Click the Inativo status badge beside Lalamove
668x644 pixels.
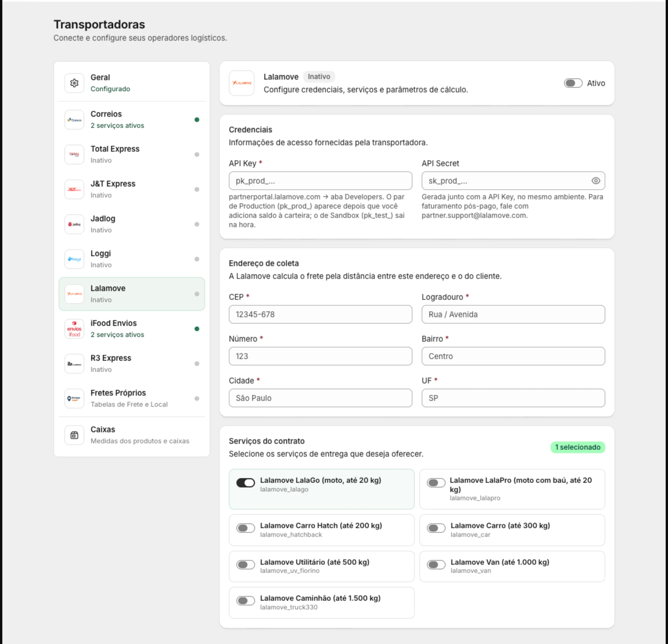pos(319,77)
